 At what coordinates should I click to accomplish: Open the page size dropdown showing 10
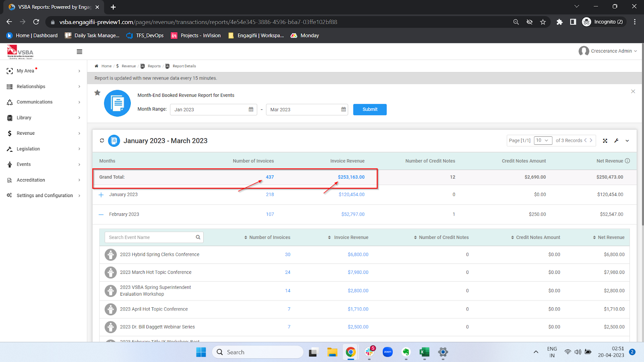coord(543,140)
